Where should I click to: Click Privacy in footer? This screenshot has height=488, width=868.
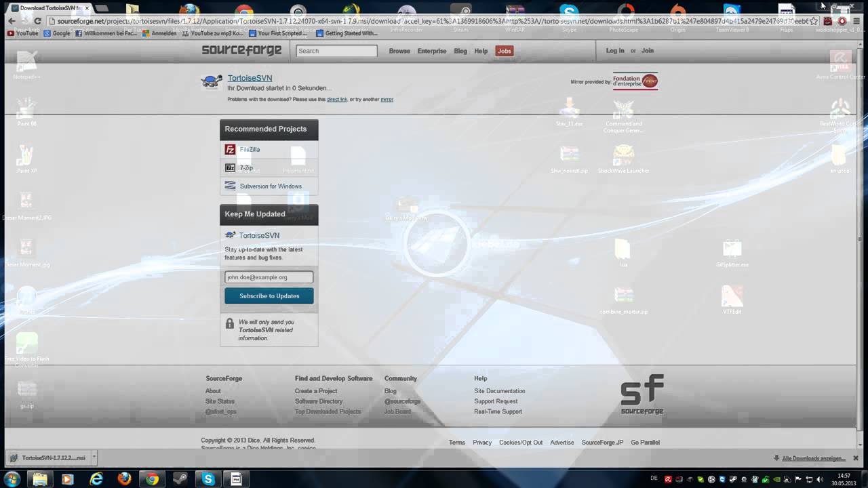(x=482, y=443)
